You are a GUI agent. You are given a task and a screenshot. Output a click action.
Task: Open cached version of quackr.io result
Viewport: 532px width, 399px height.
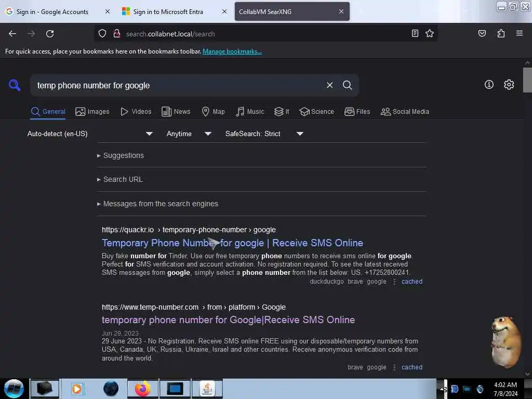click(412, 282)
